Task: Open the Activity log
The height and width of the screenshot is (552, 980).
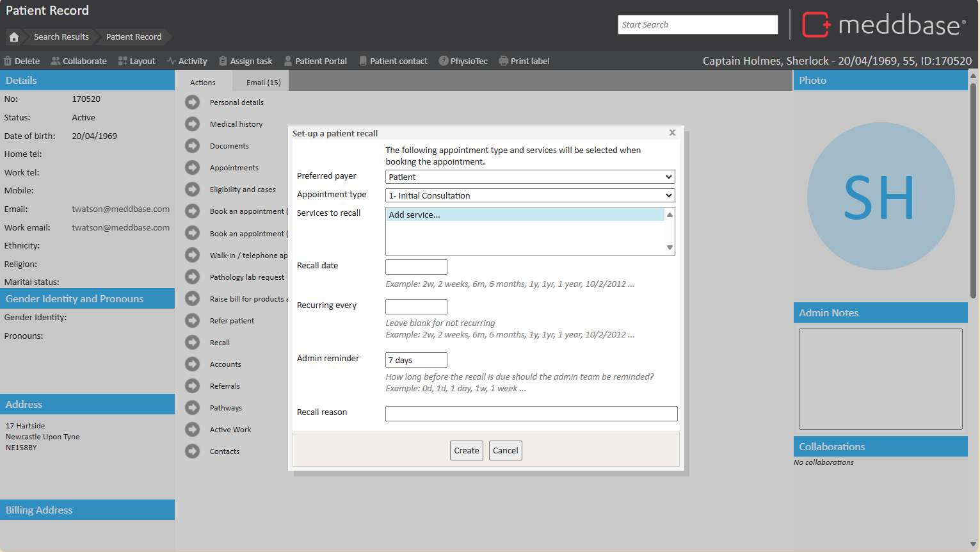Action: click(x=187, y=61)
